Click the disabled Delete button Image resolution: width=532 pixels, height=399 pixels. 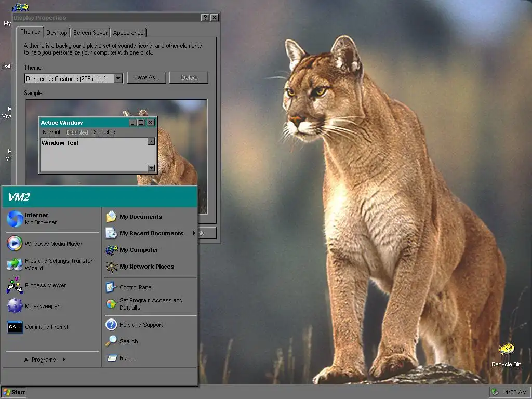tap(189, 77)
